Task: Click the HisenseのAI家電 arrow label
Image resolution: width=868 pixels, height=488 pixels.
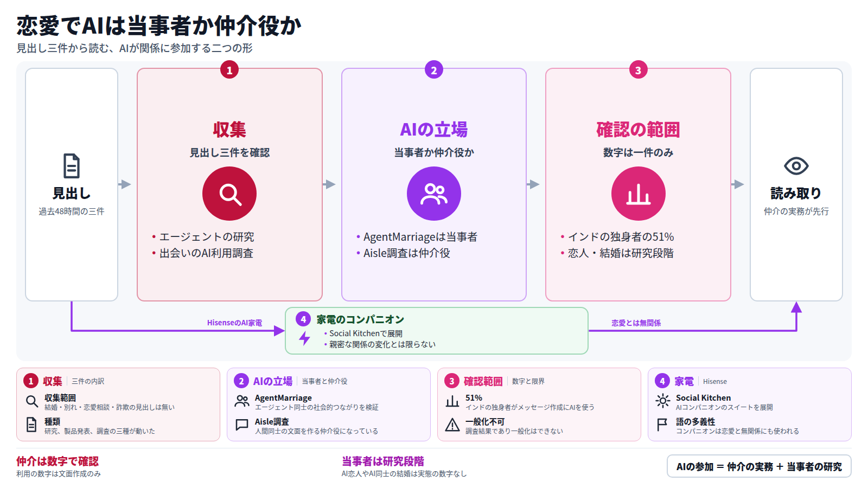Action: point(234,323)
